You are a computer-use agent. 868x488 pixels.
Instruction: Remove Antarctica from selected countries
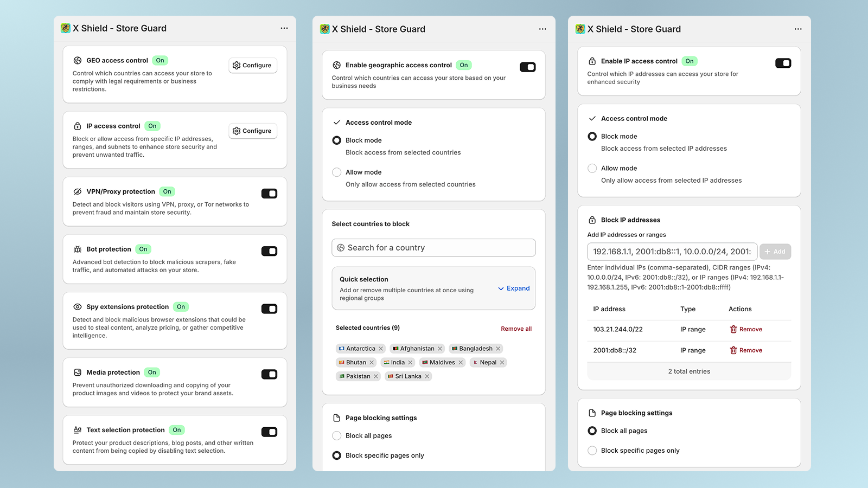click(x=381, y=349)
